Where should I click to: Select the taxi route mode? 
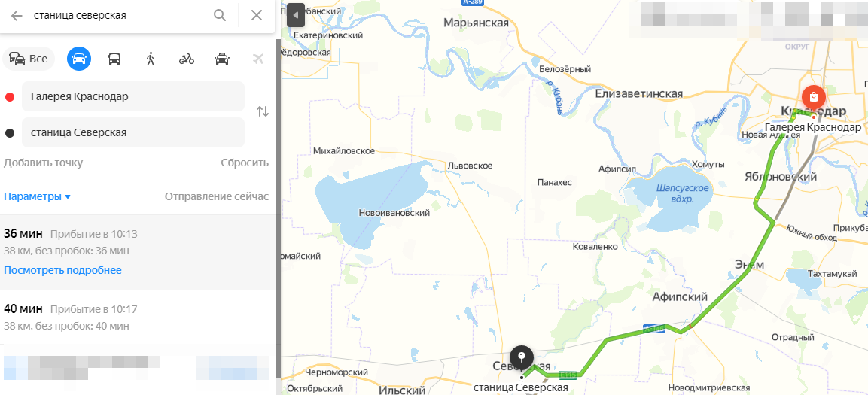point(222,59)
